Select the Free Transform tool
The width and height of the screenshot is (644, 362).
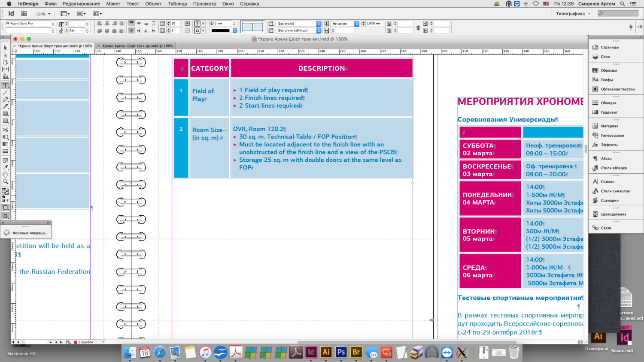click(x=6, y=137)
